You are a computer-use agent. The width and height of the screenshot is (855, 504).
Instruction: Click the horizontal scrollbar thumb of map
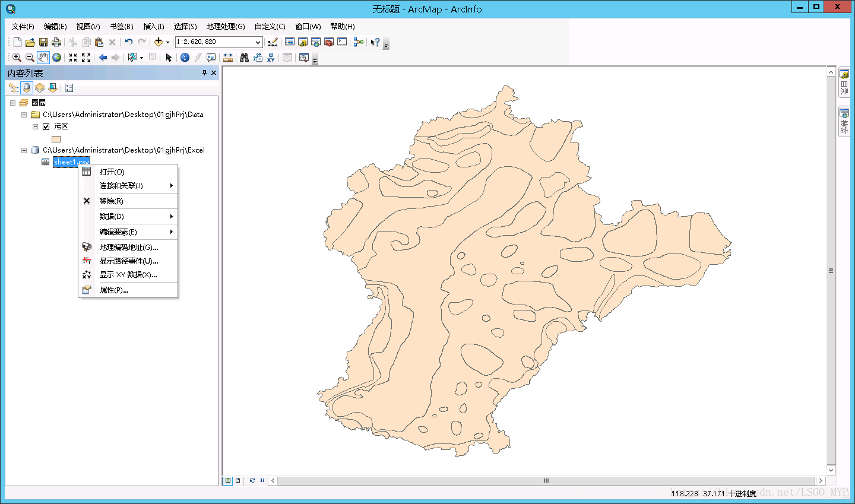[x=546, y=481]
